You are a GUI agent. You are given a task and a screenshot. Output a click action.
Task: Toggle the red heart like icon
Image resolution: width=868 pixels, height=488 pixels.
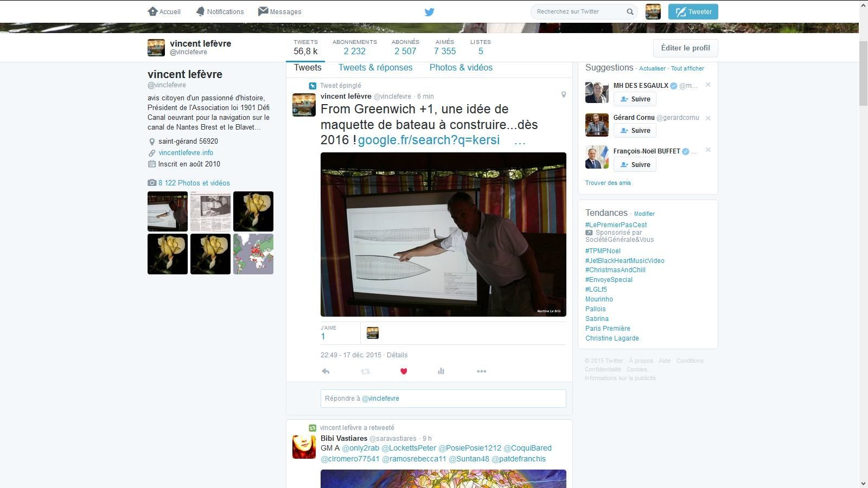point(404,371)
